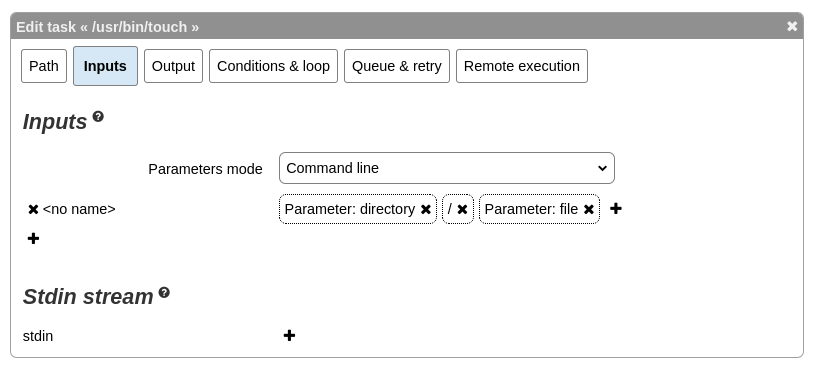Switch to the Output tab
The image size is (815, 370).
(x=173, y=66)
